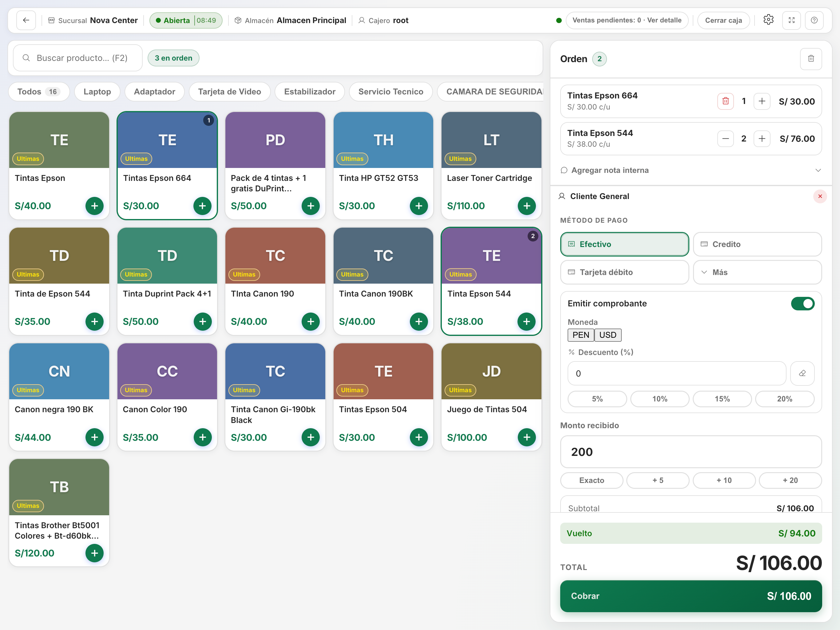Apply a 10% discount preset

coord(660,399)
